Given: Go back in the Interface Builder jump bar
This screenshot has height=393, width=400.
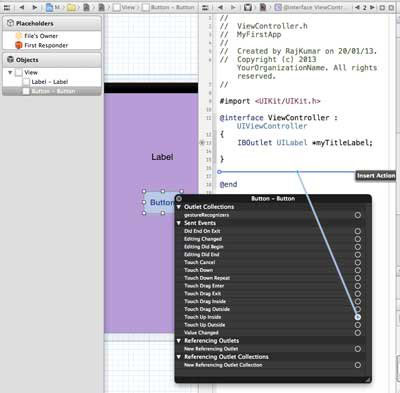Looking at the screenshot, I should click(x=22, y=7).
